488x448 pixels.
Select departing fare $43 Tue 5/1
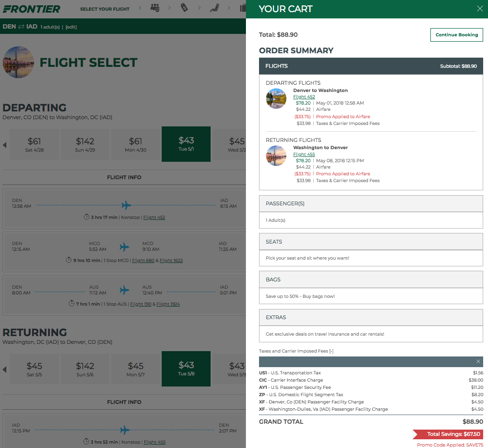[186, 144]
